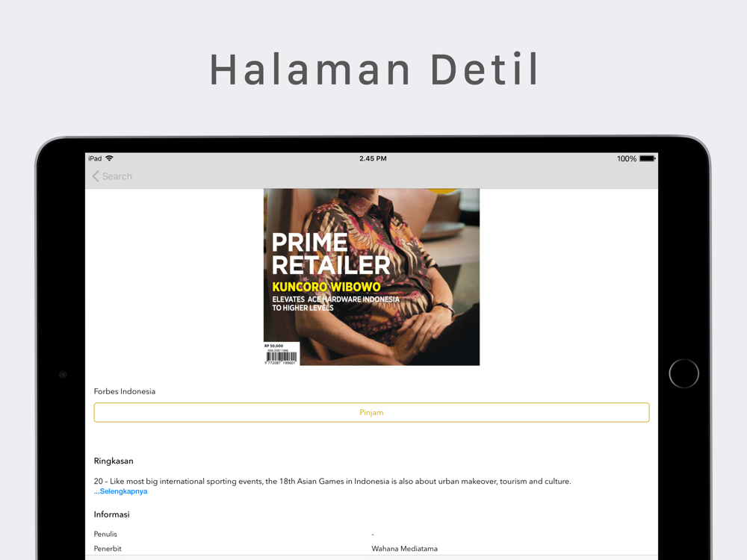Go back using the Search back chevron
The image size is (747, 560).
click(96, 176)
